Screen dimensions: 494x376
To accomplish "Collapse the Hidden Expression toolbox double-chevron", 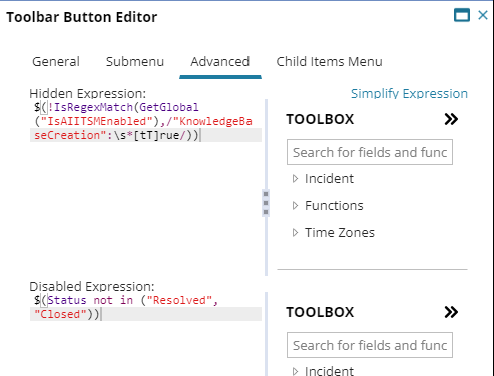I will pyautogui.click(x=451, y=119).
